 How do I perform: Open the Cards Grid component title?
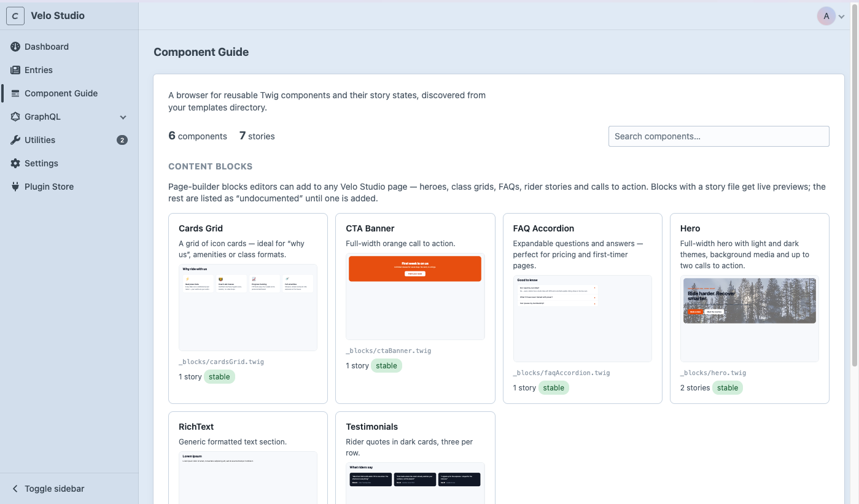(201, 228)
